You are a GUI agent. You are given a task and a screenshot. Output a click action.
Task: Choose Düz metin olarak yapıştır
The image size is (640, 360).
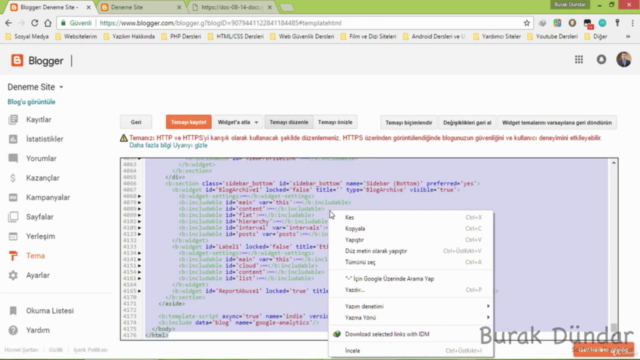tap(411, 251)
